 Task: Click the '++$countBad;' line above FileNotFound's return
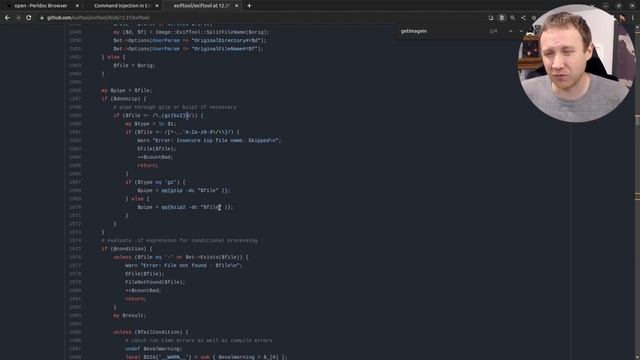pyautogui.click(x=143, y=291)
